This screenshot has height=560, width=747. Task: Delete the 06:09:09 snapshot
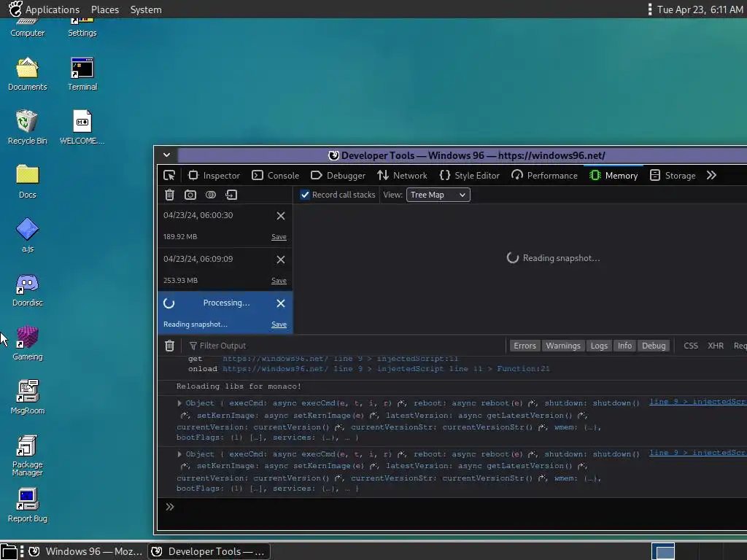click(x=281, y=260)
